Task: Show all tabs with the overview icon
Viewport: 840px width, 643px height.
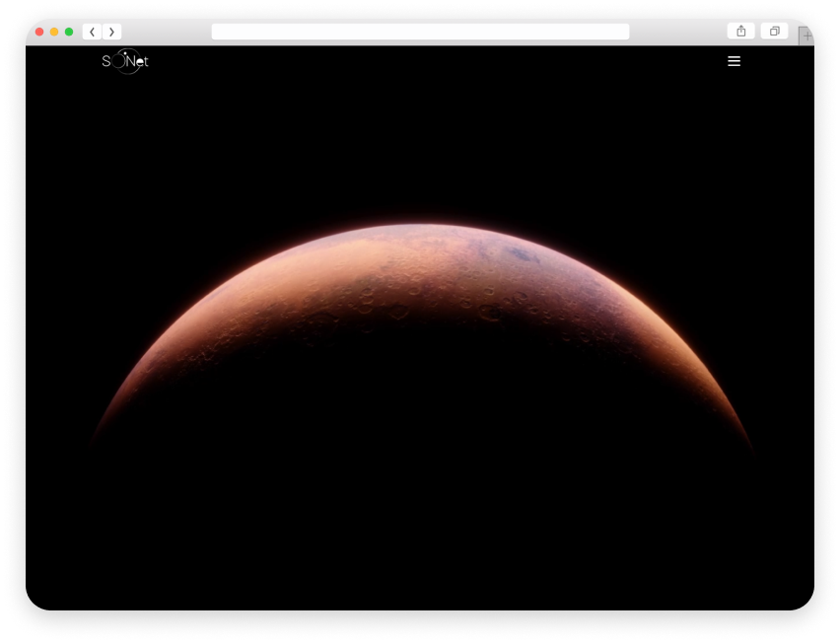Action: (x=774, y=32)
